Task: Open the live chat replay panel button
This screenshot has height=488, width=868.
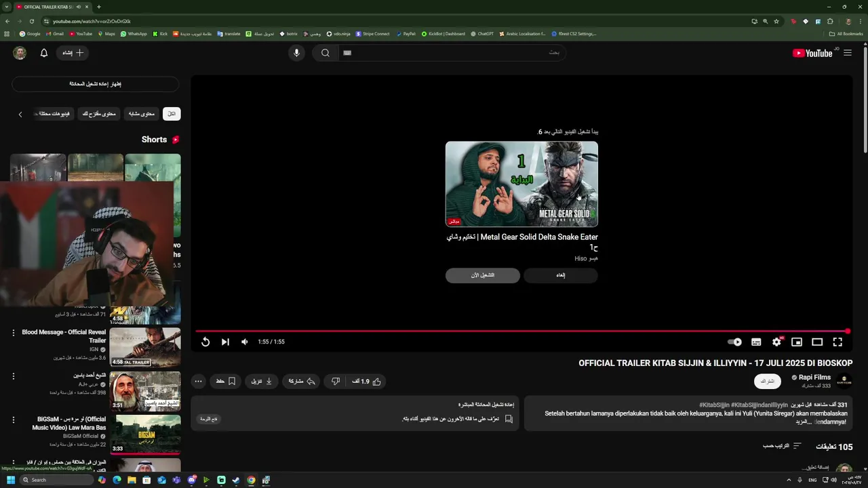Action: [x=209, y=419]
